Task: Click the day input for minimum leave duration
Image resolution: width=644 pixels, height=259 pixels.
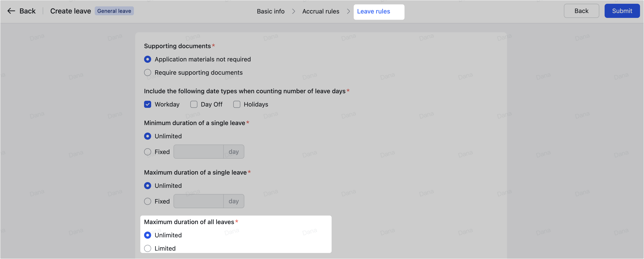Action: tap(198, 152)
